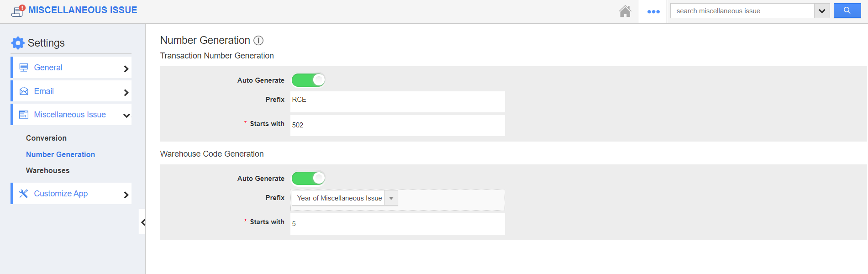Click the Number Generation info icon
868x274 pixels.
coord(258,41)
